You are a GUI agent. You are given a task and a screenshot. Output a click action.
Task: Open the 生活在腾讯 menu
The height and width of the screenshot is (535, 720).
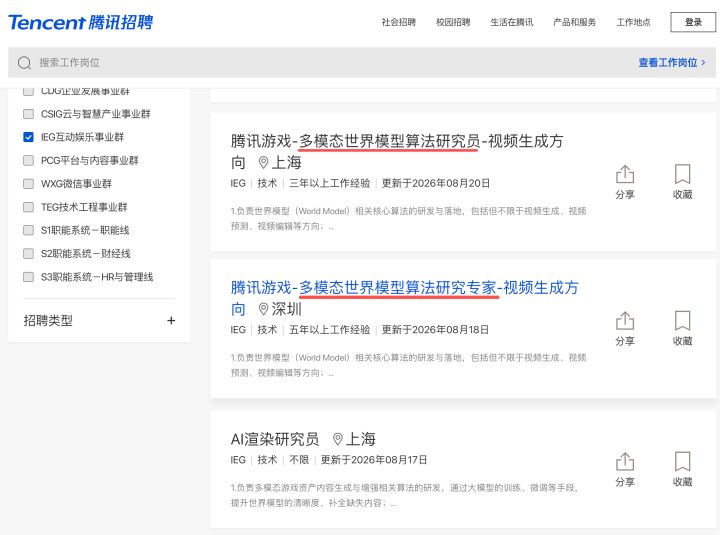pyautogui.click(x=512, y=22)
